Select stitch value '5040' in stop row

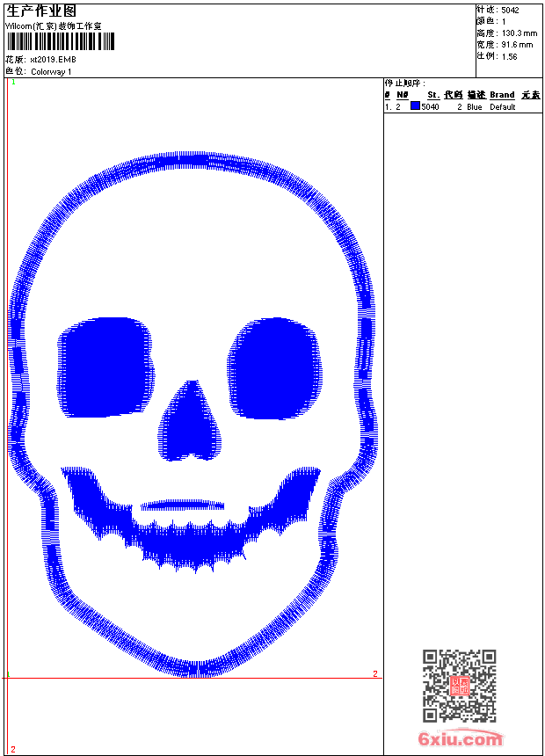430,107
